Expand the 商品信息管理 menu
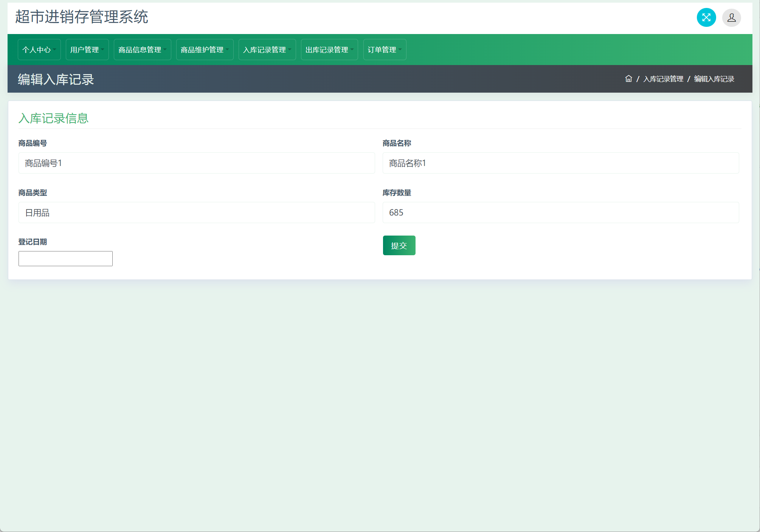Viewport: 760px width, 532px height. (142, 50)
